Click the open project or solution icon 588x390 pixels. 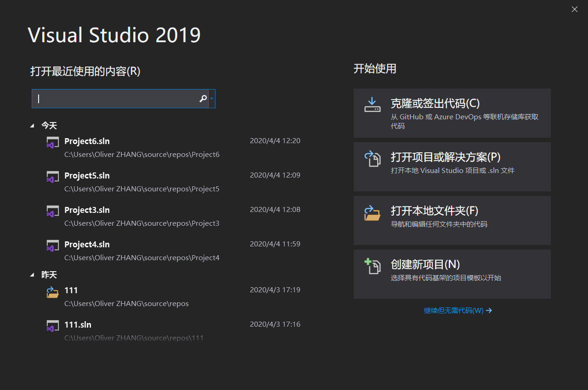pos(373,159)
